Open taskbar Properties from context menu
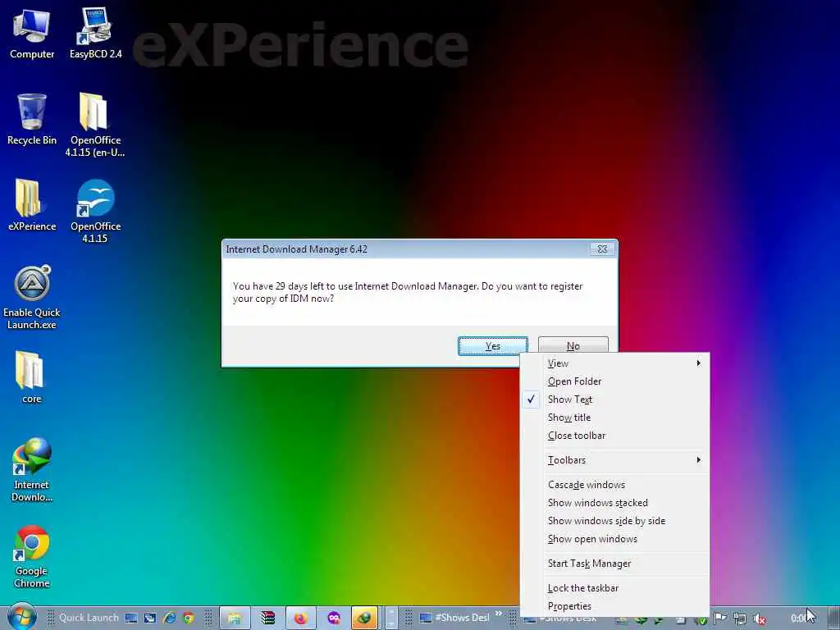This screenshot has height=630, width=840. (x=615, y=606)
